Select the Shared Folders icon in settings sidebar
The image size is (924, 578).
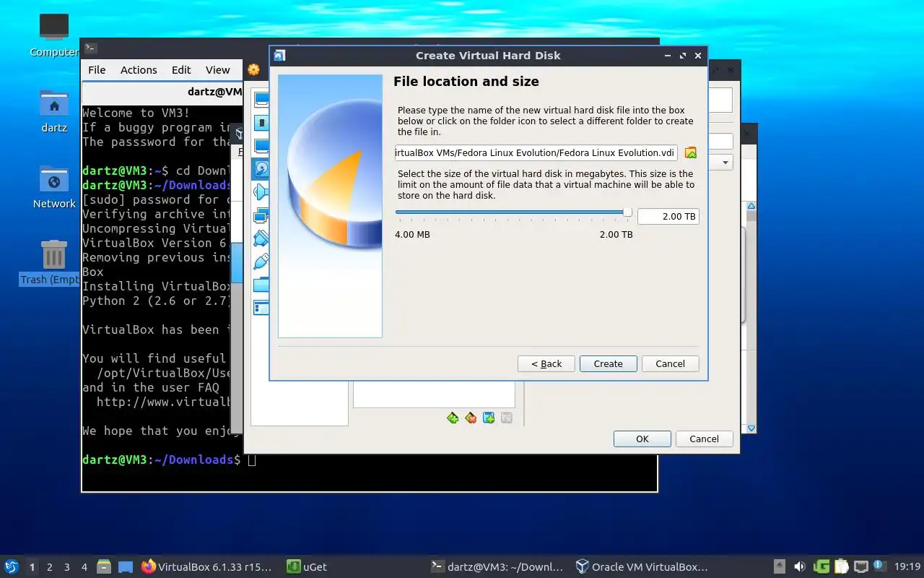(261, 285)
